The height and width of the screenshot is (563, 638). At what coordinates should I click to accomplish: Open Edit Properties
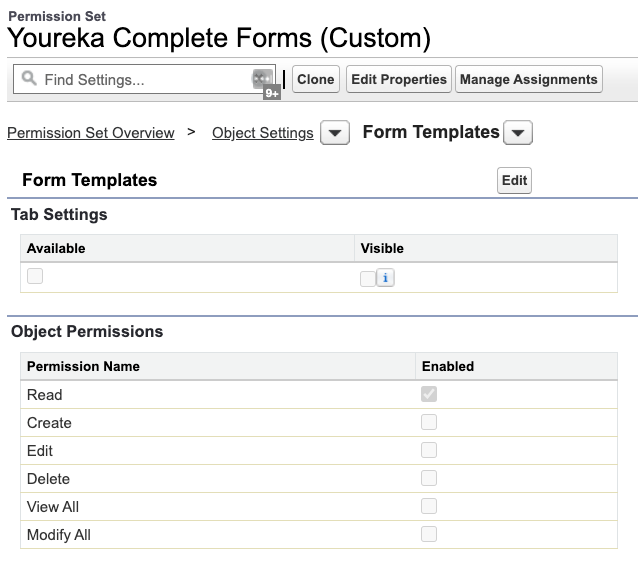click(399, 79)
